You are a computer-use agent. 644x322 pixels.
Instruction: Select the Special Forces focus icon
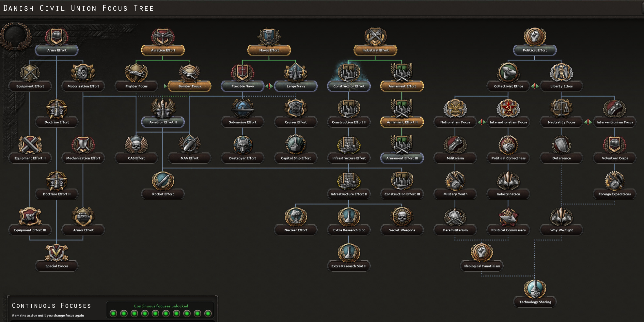[x=56, y=252]
